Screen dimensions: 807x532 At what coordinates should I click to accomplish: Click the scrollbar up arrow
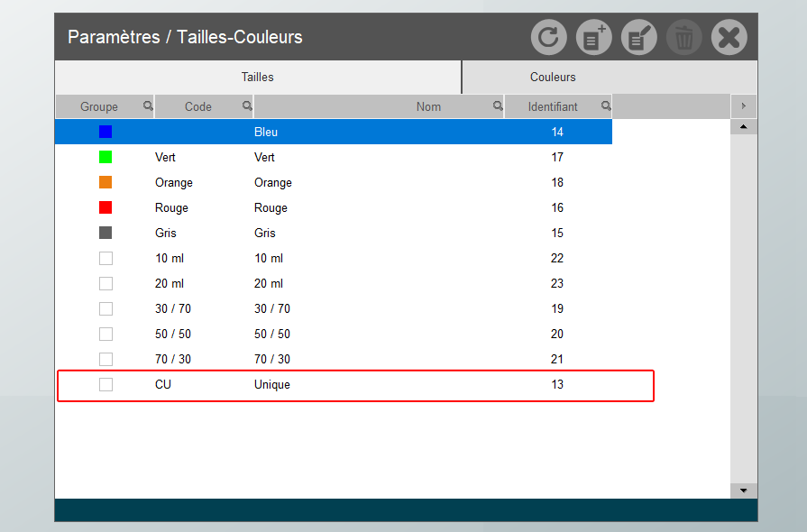click(744, 126)
